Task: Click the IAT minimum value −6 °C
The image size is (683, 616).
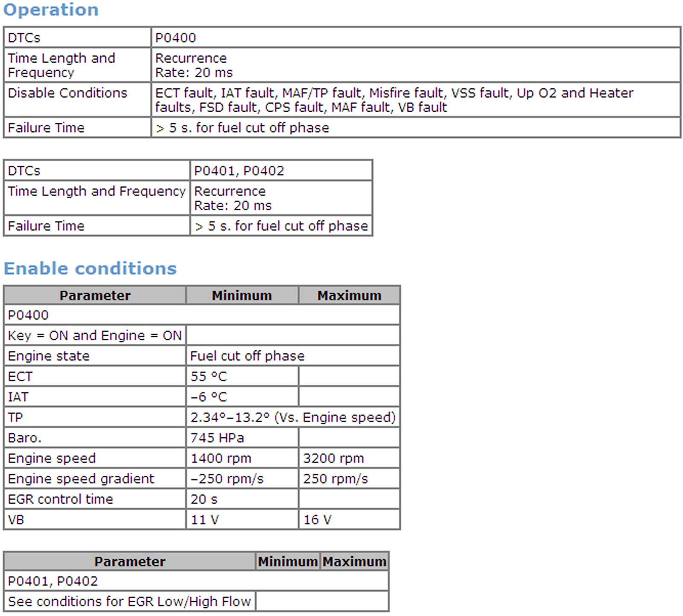Action: (209, 397)
